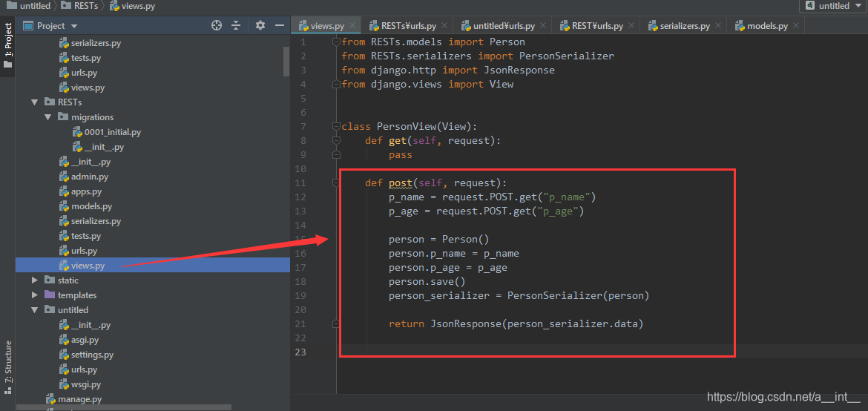Image resolution: width=868 pixels, height=411 pixels.
Task: Fold the import block at line 1
Action: pos(335,42)
